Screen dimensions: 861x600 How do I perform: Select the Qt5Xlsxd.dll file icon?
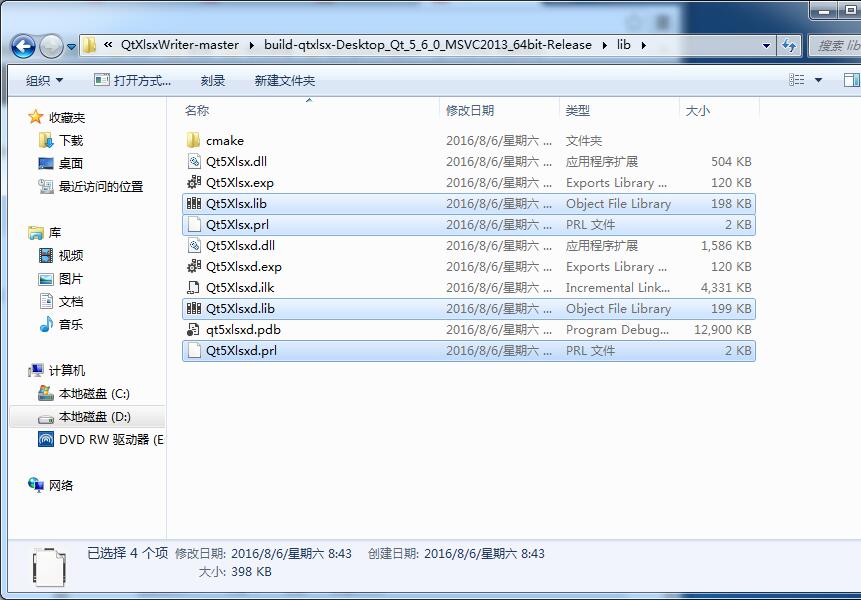pyautogui.click(x=194, y=245)
